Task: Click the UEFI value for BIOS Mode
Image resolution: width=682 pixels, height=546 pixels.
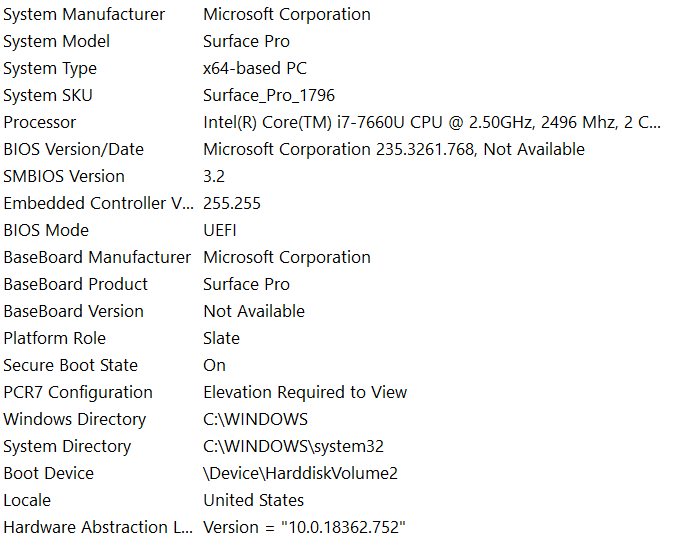Action: [x=220, y=231]
